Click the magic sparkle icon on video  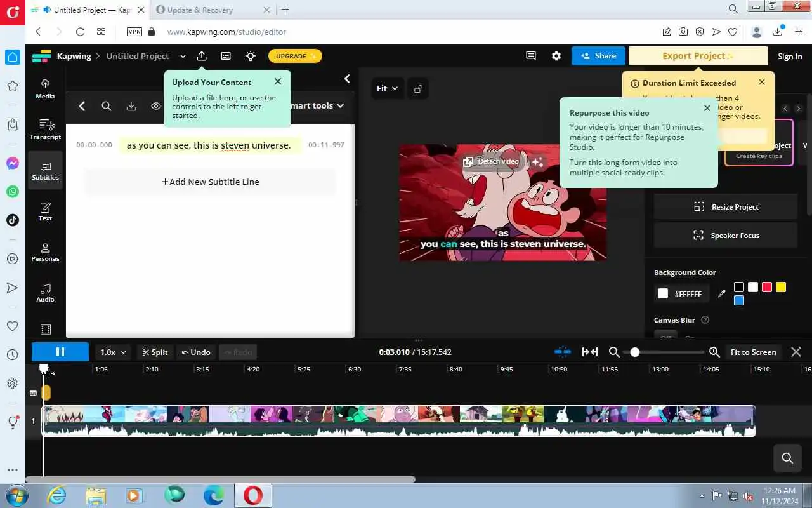538,162
